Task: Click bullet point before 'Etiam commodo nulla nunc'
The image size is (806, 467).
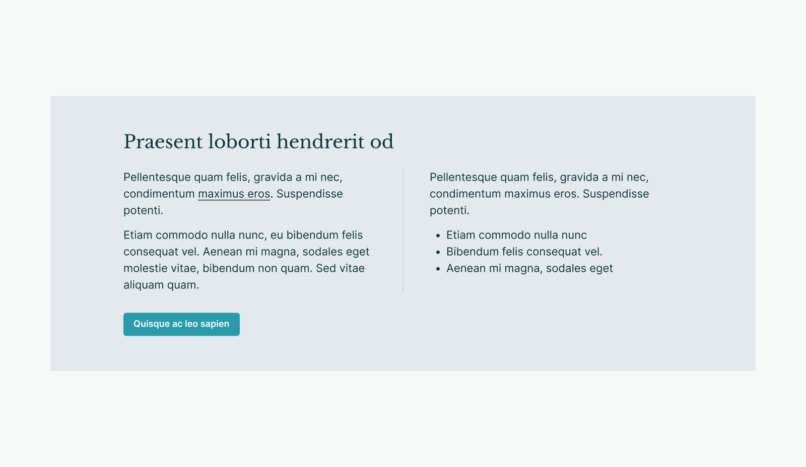Action: [x=437, y=236]
